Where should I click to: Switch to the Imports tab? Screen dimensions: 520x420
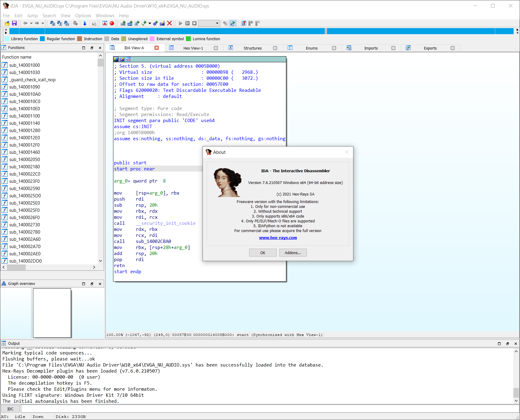click(371, 48)
